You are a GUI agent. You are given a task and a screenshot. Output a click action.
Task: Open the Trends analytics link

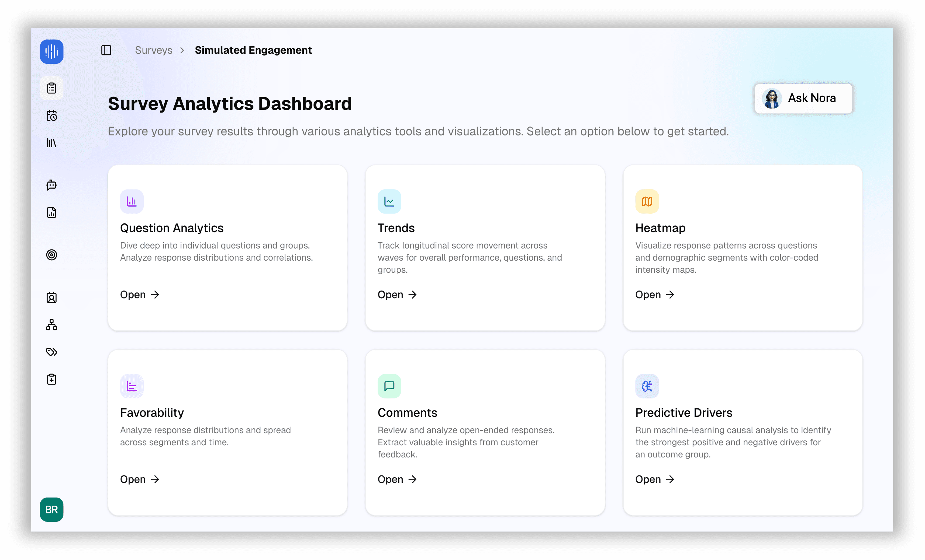[397, 295]
